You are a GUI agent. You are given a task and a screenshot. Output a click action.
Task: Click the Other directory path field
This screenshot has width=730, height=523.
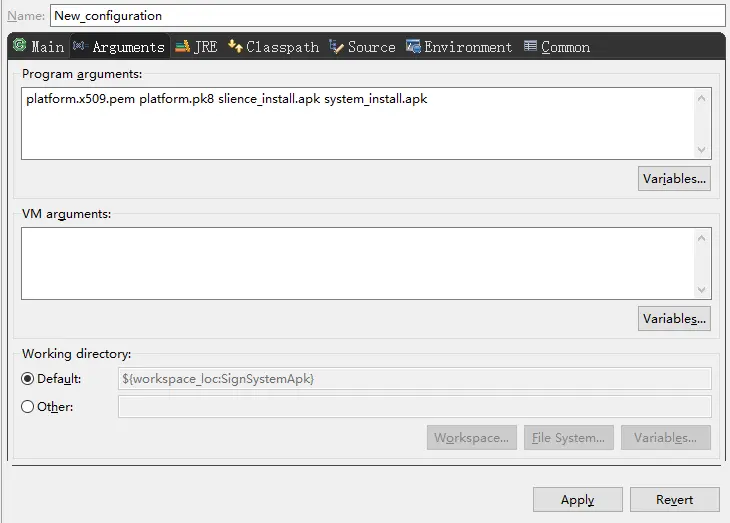[x=414, y=407]
